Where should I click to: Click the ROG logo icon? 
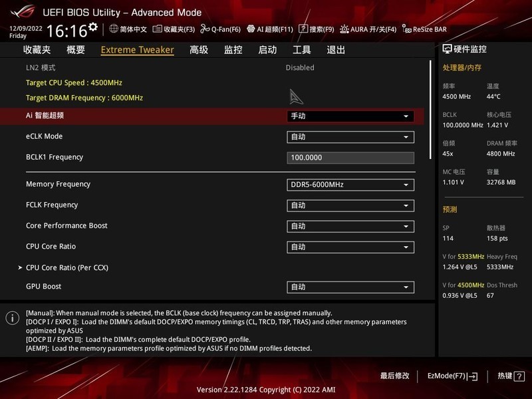coord(23,12)
